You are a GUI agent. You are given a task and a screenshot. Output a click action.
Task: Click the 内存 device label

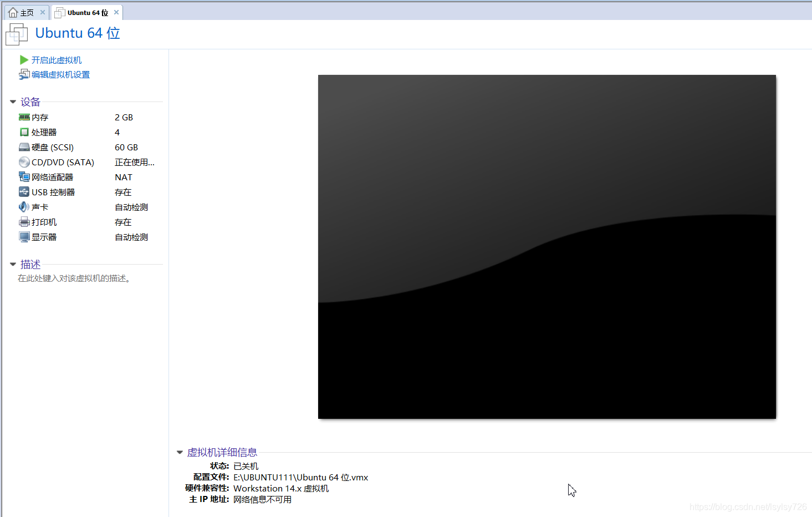click(40, 117)
